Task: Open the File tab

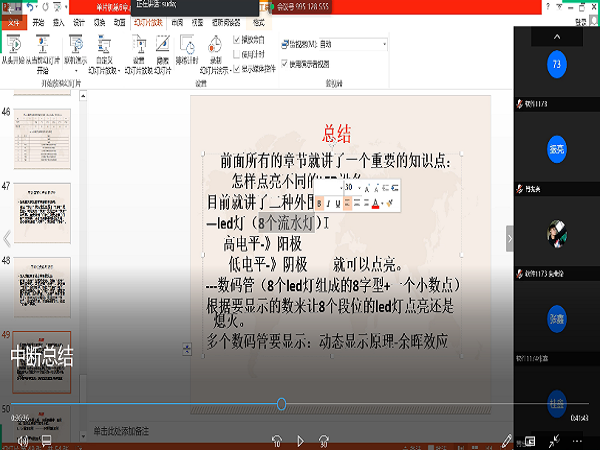Action: pyautogui.click(x=12, y=20)
